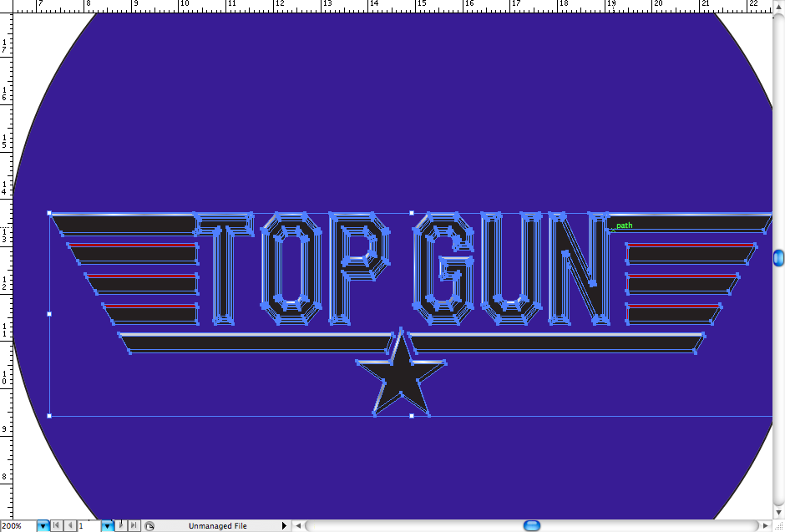Go to the previous artboard
This screenshot has width=785, height=532.
(71, 526)
